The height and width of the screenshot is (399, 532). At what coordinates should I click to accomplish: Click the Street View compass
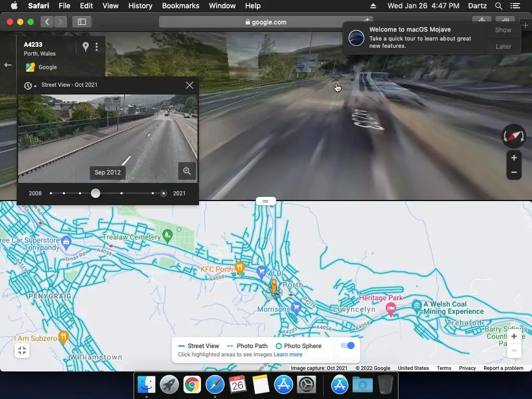(514, 136)
